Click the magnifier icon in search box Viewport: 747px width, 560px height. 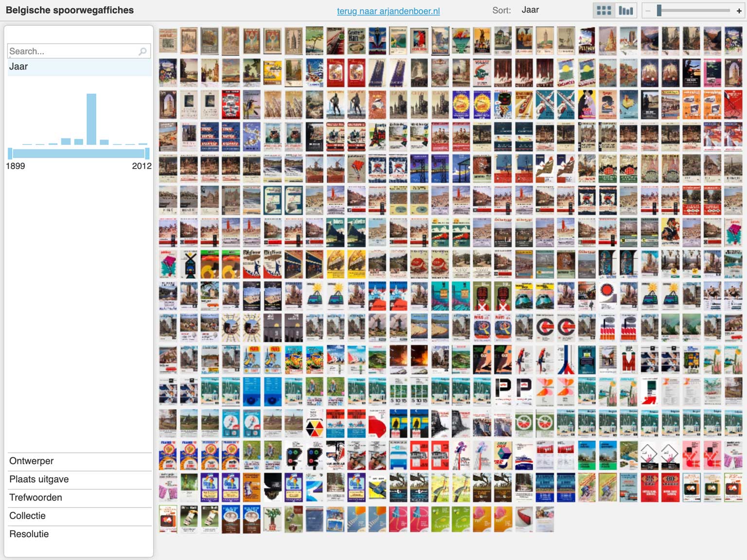point(142,51)
